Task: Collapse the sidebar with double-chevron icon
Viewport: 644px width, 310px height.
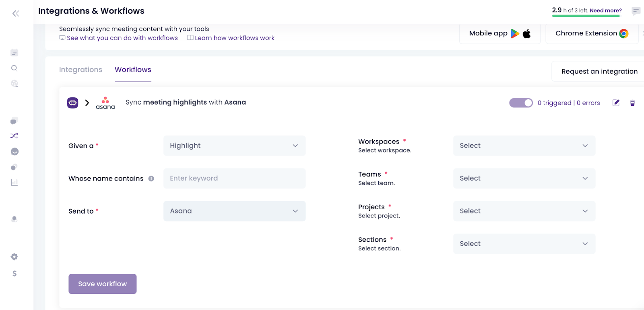Action: point(16,14)
